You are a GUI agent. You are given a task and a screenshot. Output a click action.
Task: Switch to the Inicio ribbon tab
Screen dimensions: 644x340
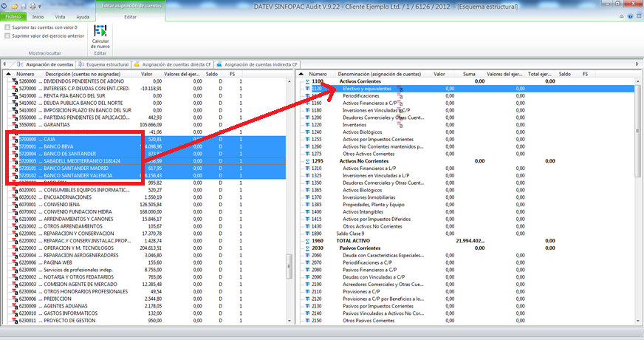[x=38, y=17]
